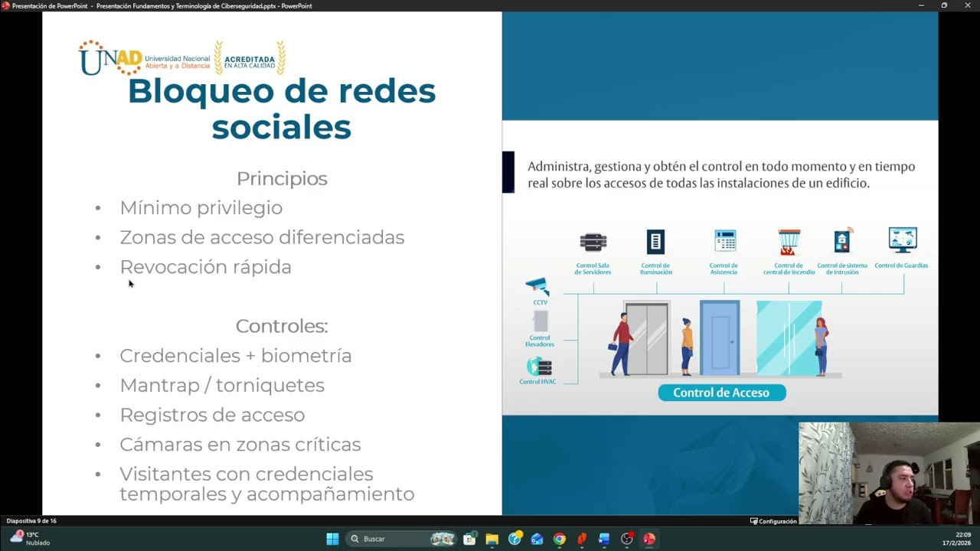Open the orange Office app in taskbar
This screenshot has width=980, height=551.
pos(582,539)
